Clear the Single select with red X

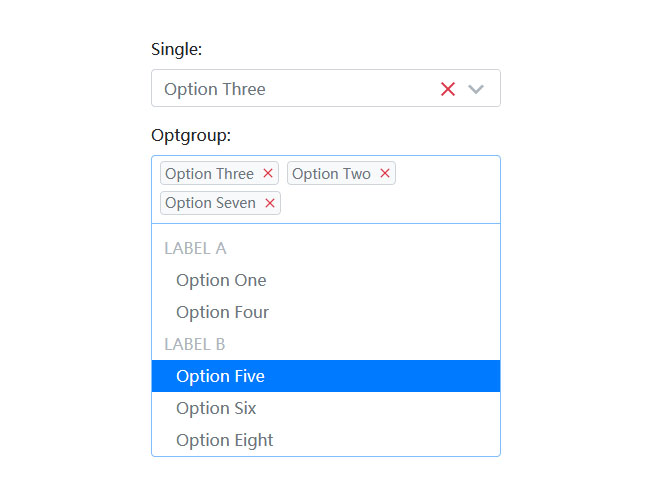click(448, 89)
